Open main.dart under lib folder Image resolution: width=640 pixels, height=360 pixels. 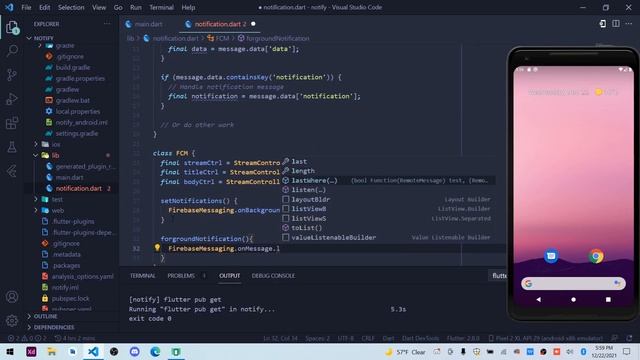tap(69, 177)
